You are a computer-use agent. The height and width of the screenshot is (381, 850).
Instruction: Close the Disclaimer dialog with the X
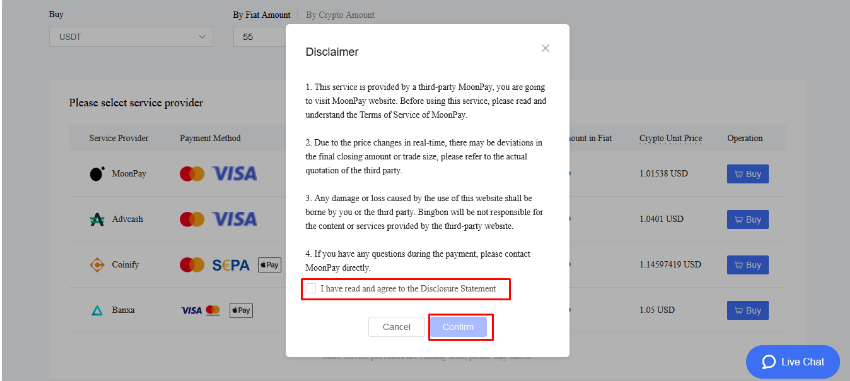(x=545, y=48)
